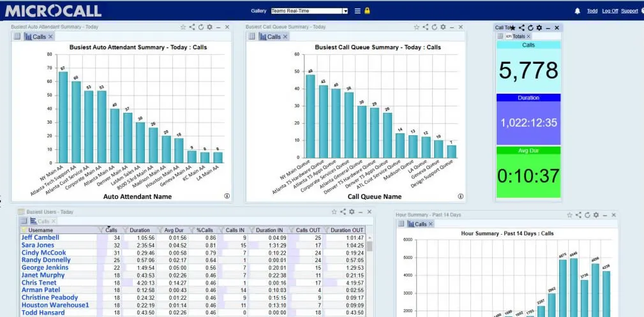644x317 pixels.
Task: Refresh the Call Totals panel
Action: 530,28
